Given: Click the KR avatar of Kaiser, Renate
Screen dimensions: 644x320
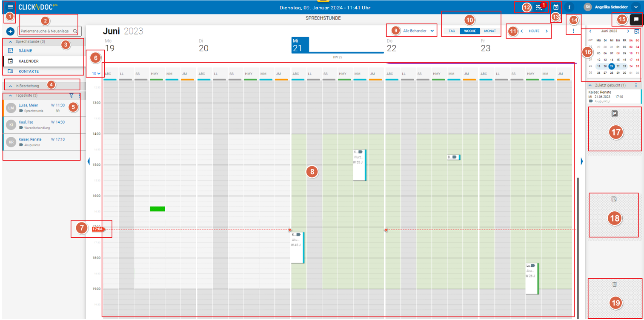Looking at the screenshot, I should point(11,142).
